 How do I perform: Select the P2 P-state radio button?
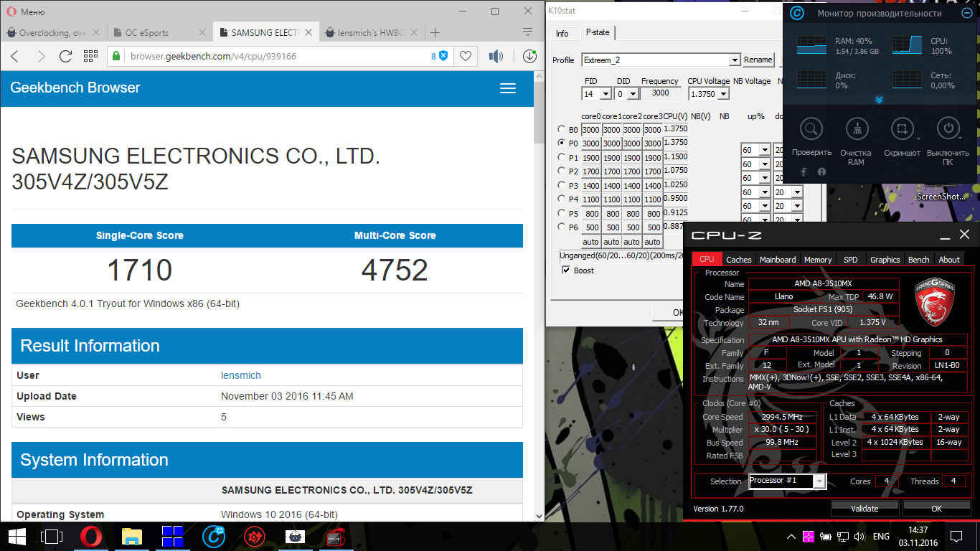point(561,171)
